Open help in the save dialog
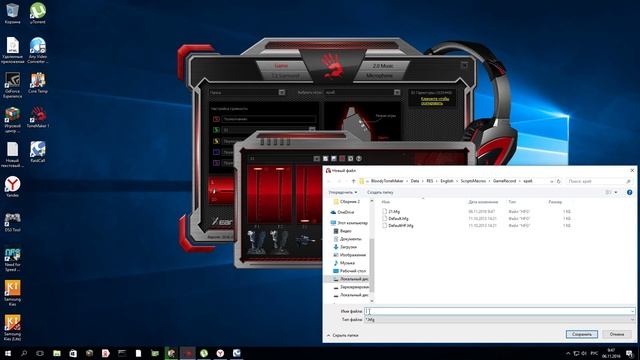This screenshot has height=360, width=640. [630, 192]
